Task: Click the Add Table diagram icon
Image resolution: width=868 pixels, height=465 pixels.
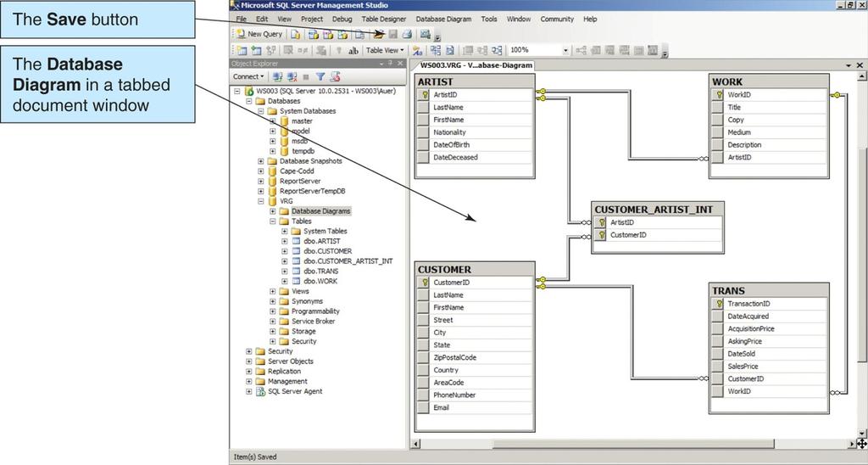Action: coord(256,50)
